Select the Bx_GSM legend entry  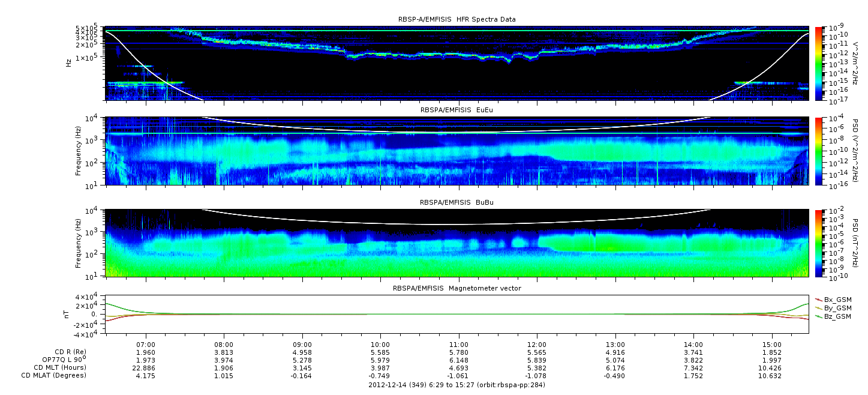pos(837,299)
